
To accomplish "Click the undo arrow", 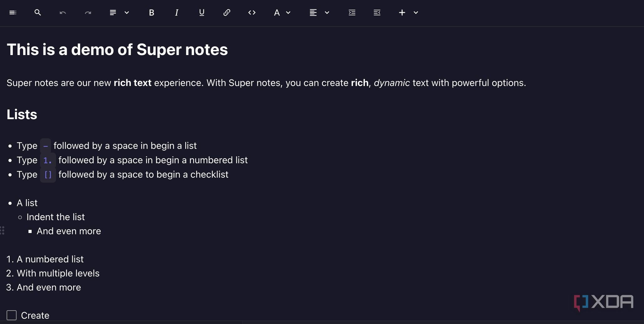I will point(63,13).
